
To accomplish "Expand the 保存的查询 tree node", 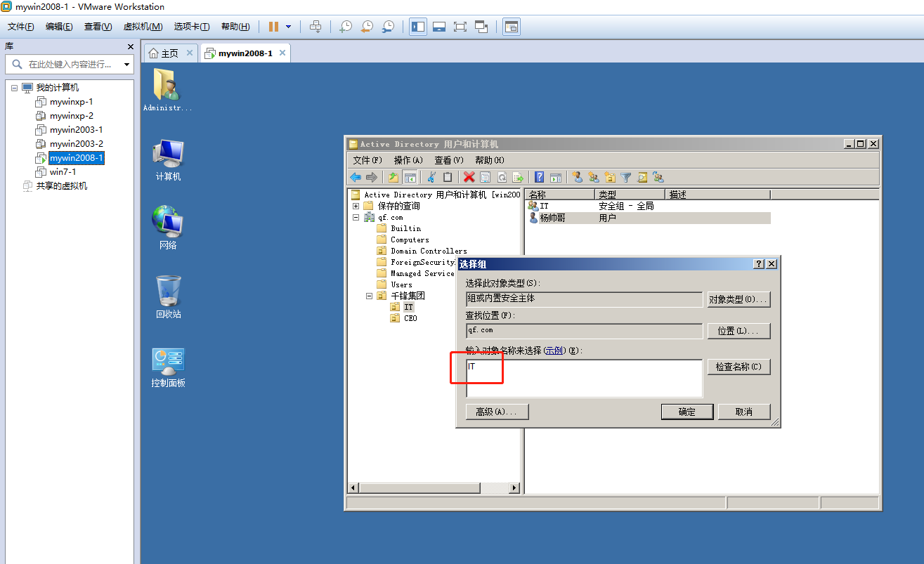I will click(356, 206).
